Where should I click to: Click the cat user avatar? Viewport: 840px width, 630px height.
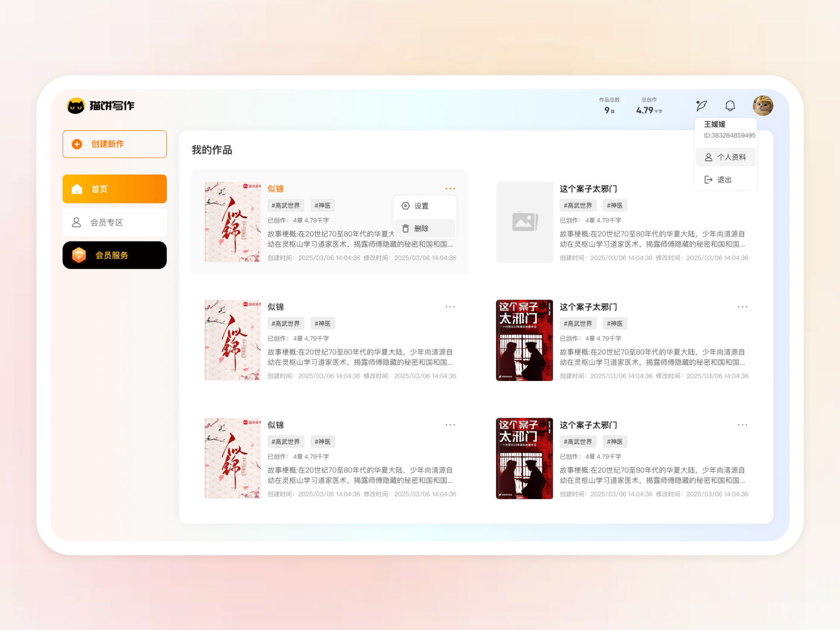tap(763, 105)
